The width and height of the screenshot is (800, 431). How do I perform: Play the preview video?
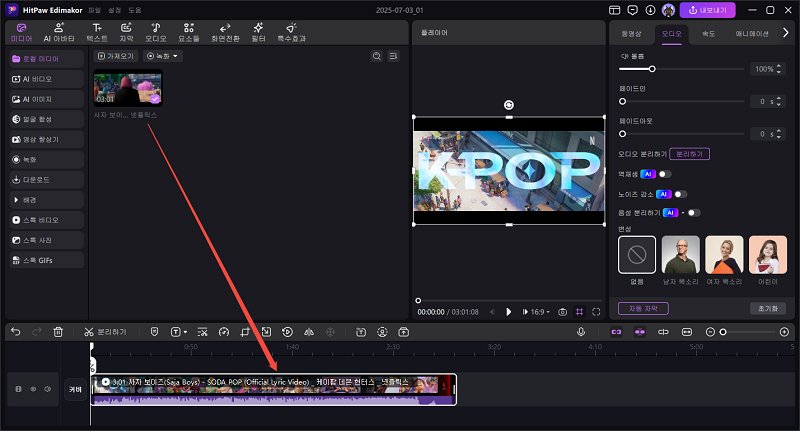point(508,312)
